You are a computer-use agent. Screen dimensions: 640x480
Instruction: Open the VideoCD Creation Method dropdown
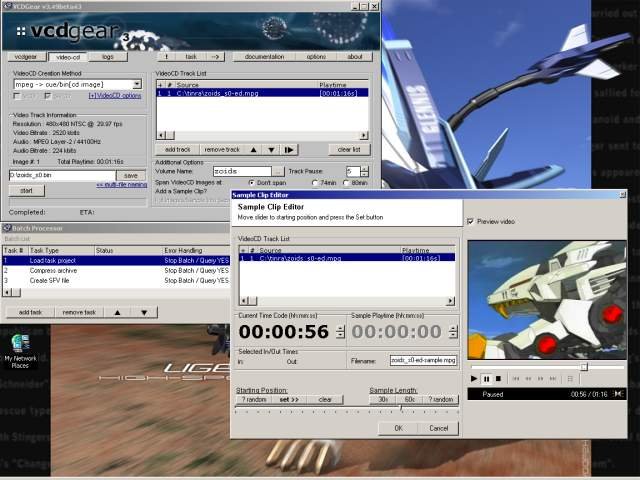pyautogui.click(x=137, y=84)
